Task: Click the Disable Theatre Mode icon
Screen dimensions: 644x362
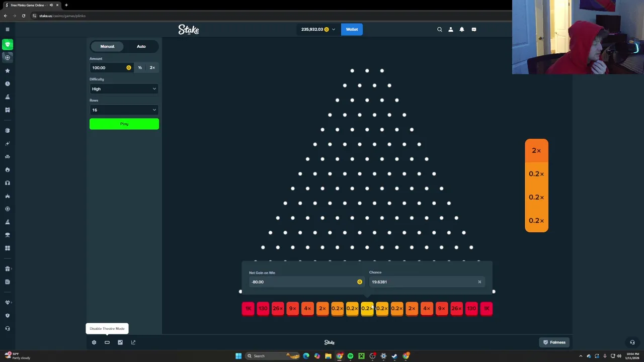Action: [107, 342]
